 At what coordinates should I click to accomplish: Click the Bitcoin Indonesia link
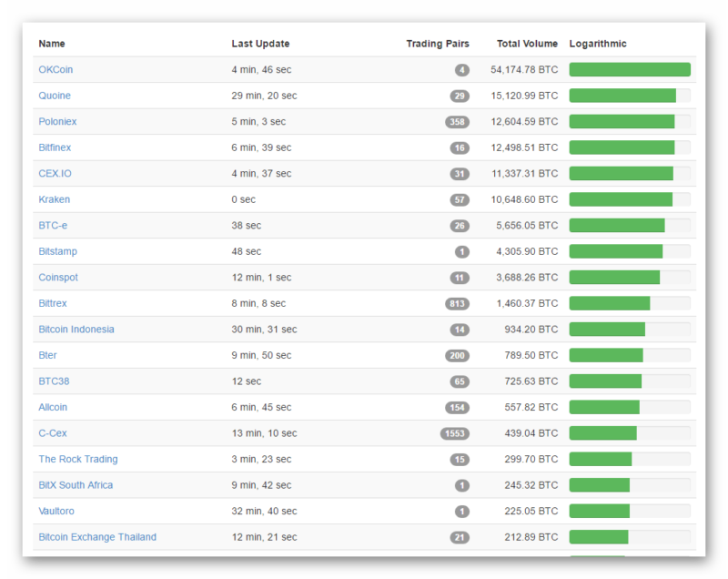(76, 330)
